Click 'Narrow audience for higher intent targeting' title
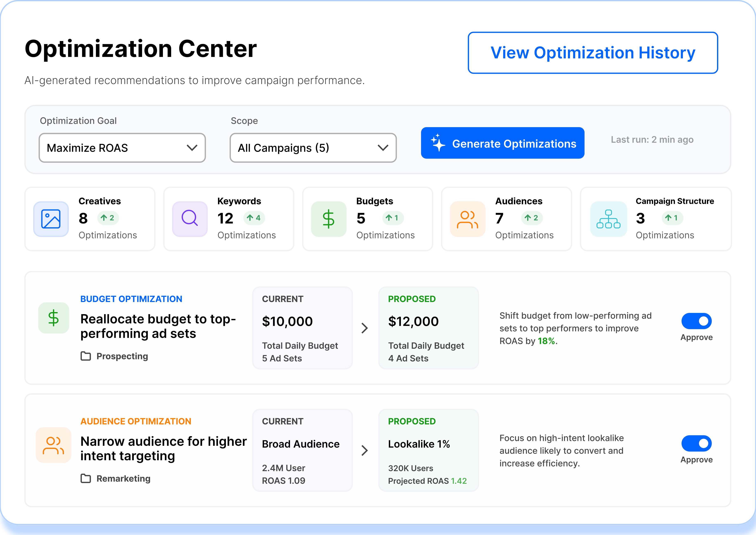The image size is (756, 535). pos(164,449)
